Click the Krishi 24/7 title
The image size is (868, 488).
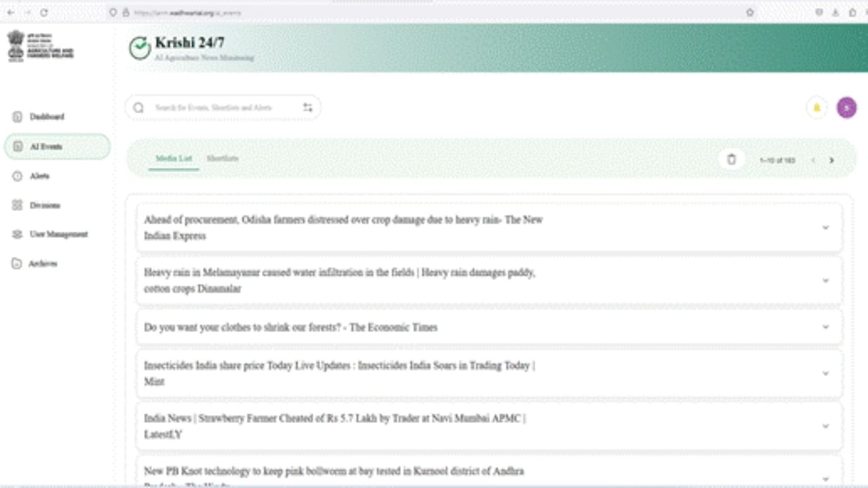point(190,43)
